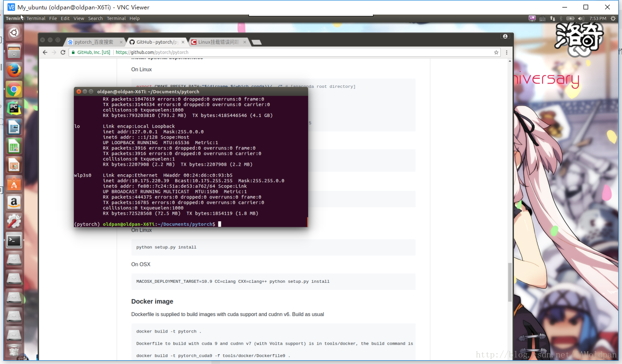Screen dimensions: 622x364
Task: Open the Help menu in top panel
Action: click(134, 18)
